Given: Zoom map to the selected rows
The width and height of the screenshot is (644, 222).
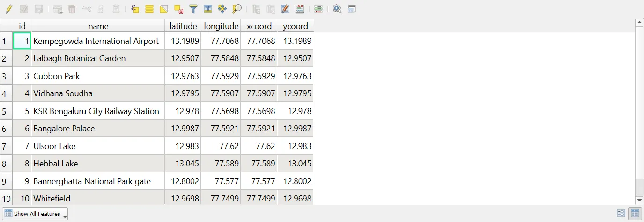Looking at the screenshot, I should [237, 9].
